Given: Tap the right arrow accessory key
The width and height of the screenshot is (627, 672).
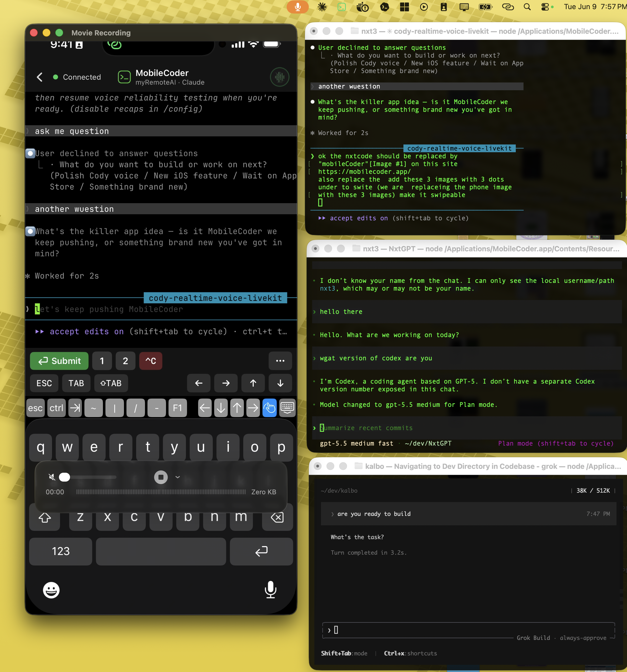Looking at the screenshot, I should pos(253,408).
